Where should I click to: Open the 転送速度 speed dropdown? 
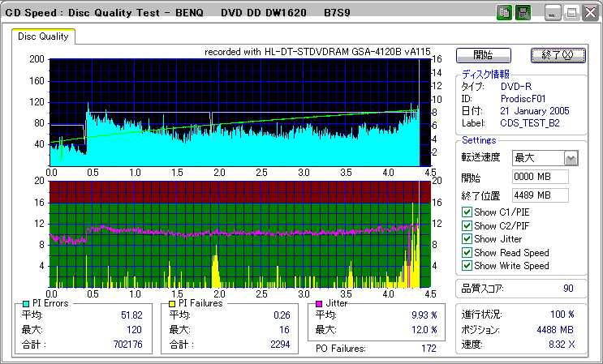(571, 157)
